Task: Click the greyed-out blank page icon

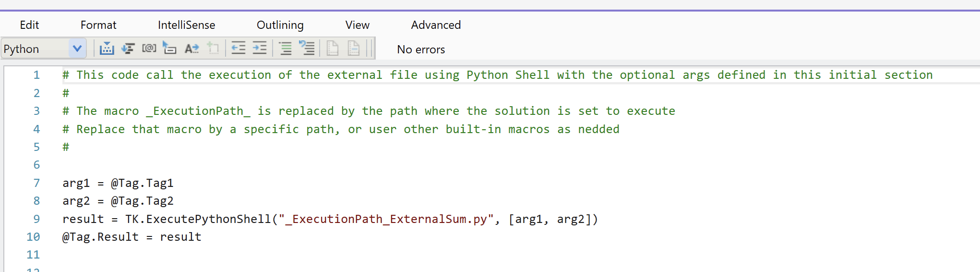Action: [x=333, y=49]
